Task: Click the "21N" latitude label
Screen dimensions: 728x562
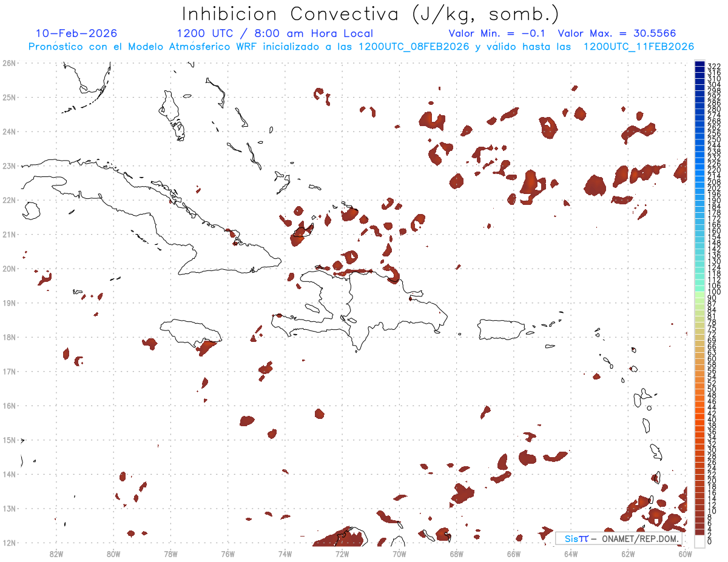Action: (8, 234)
